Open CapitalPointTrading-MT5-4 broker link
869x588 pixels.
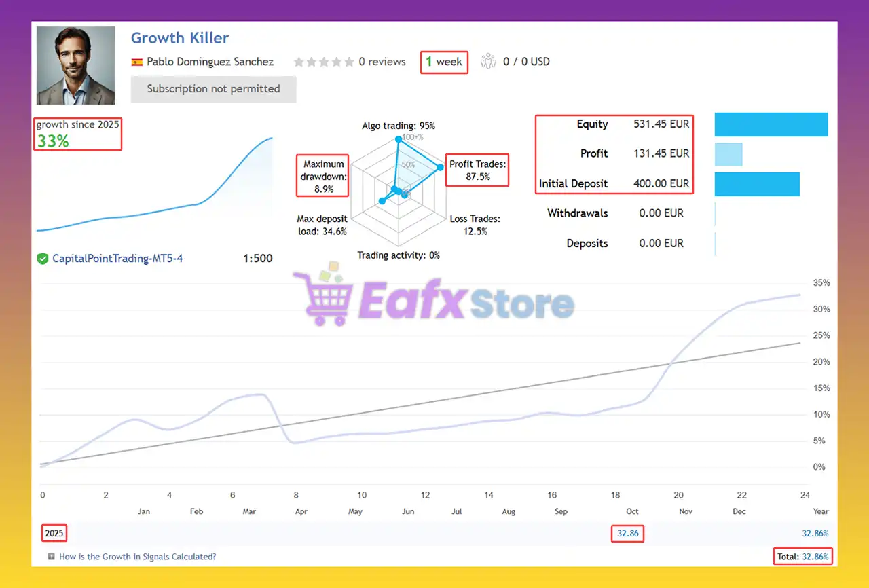117,259
